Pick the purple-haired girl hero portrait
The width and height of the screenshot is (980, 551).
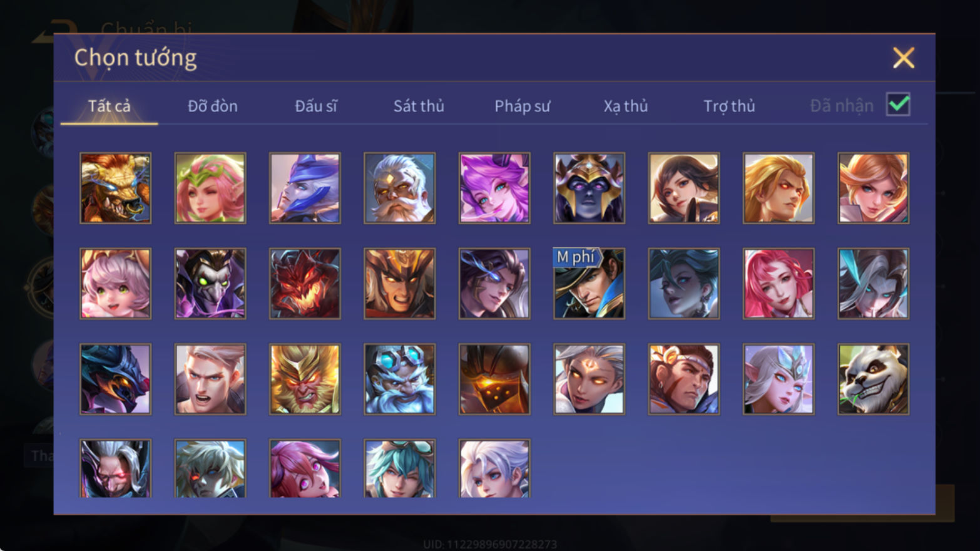tap(494, 188)
